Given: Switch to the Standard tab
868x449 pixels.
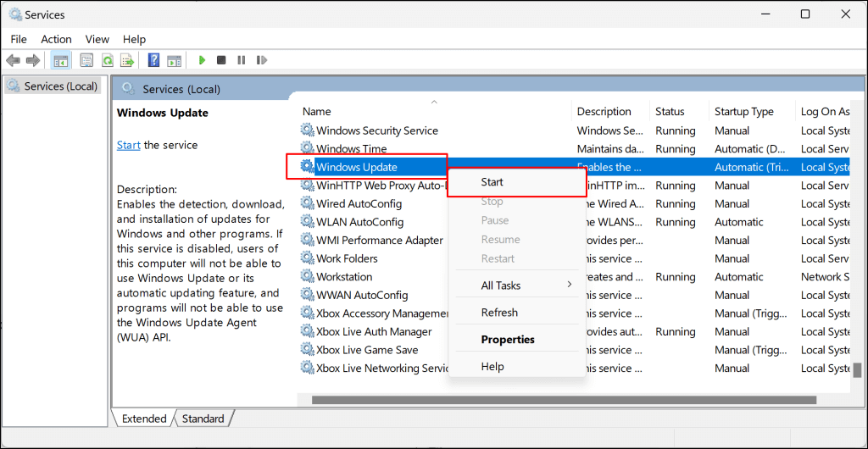Looking at the screenshot, I should click(x=203, y=419).
